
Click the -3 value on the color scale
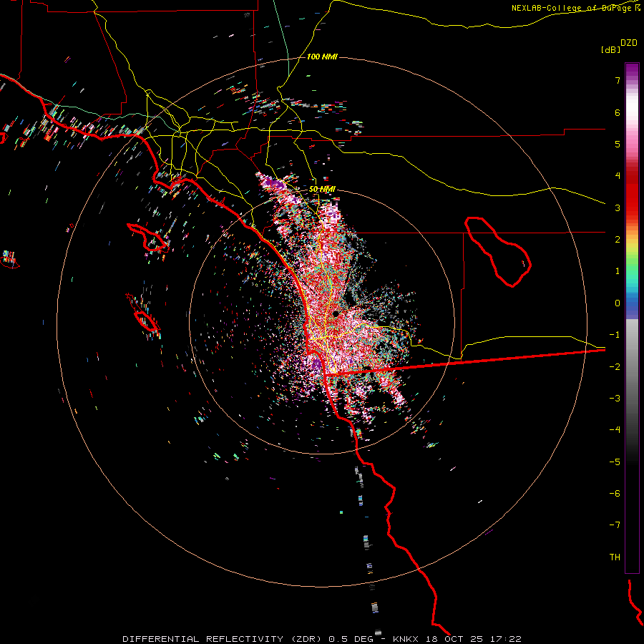click(x=615, y=399)
